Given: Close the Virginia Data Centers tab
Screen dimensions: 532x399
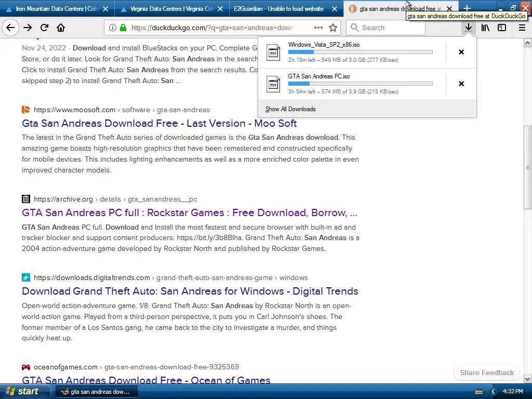Looking at the screenshot, I should pos(220,9).
